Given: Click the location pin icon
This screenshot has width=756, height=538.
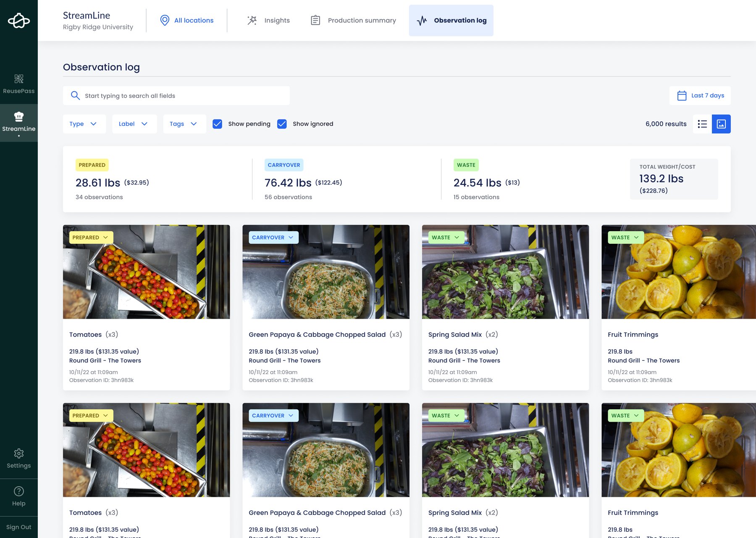Looking at the screenshot, I should [x=165, y=20].
